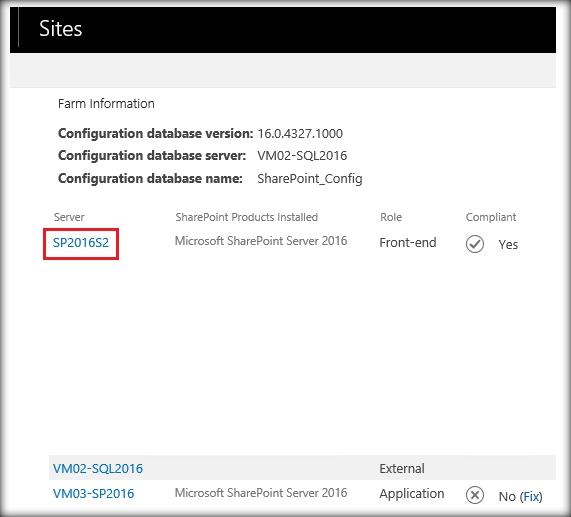571x517 pixels.
Task: Click the Sites page title
Action: pos(60,28)
